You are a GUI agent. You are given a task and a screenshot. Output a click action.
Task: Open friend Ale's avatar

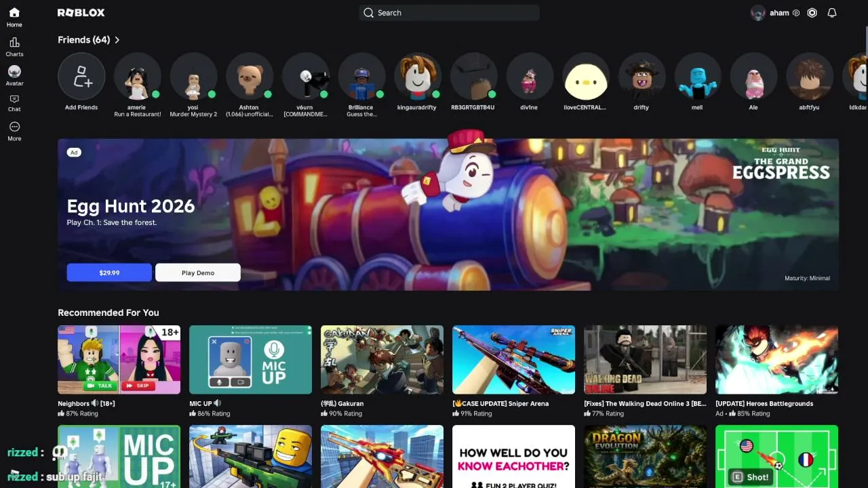tap(754, 77)
